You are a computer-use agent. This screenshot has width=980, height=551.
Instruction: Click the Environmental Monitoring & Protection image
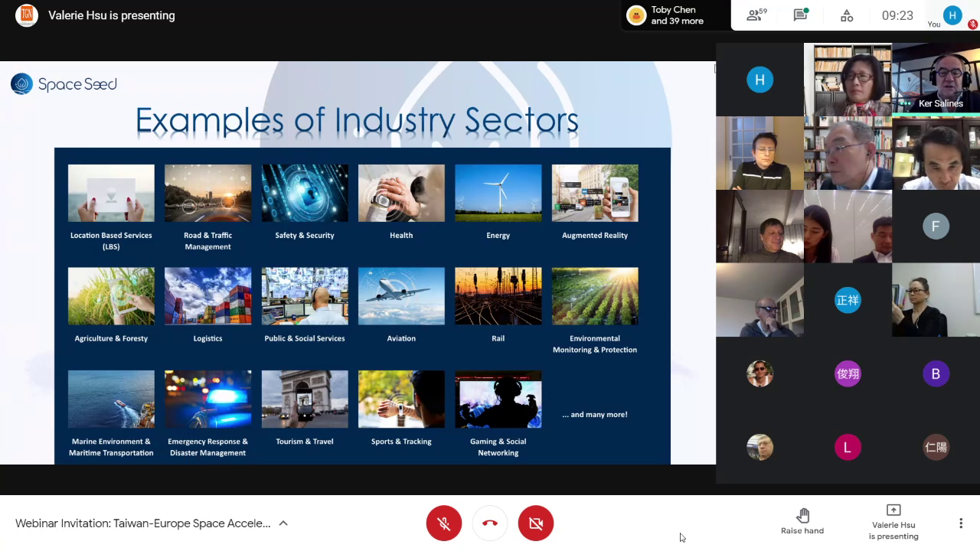tap(595, 296)
